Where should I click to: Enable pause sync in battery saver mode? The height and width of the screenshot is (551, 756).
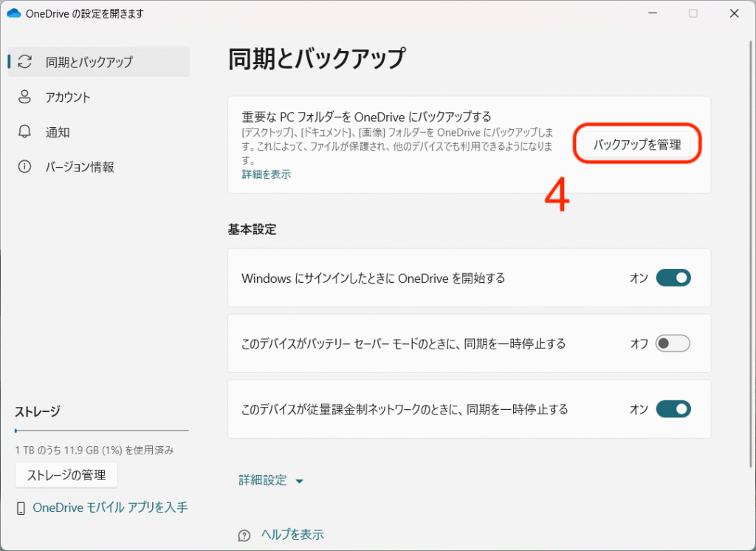coord(673,343)
